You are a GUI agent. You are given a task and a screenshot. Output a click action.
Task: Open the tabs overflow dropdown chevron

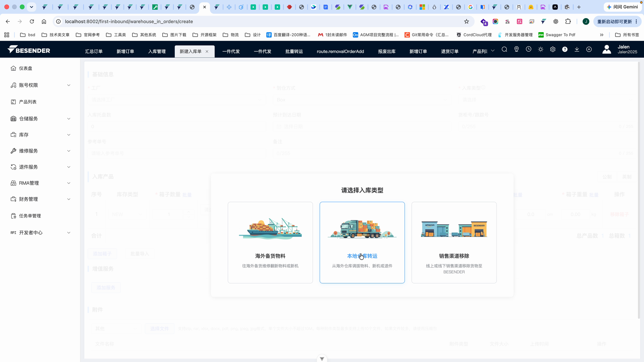(493, 51)
